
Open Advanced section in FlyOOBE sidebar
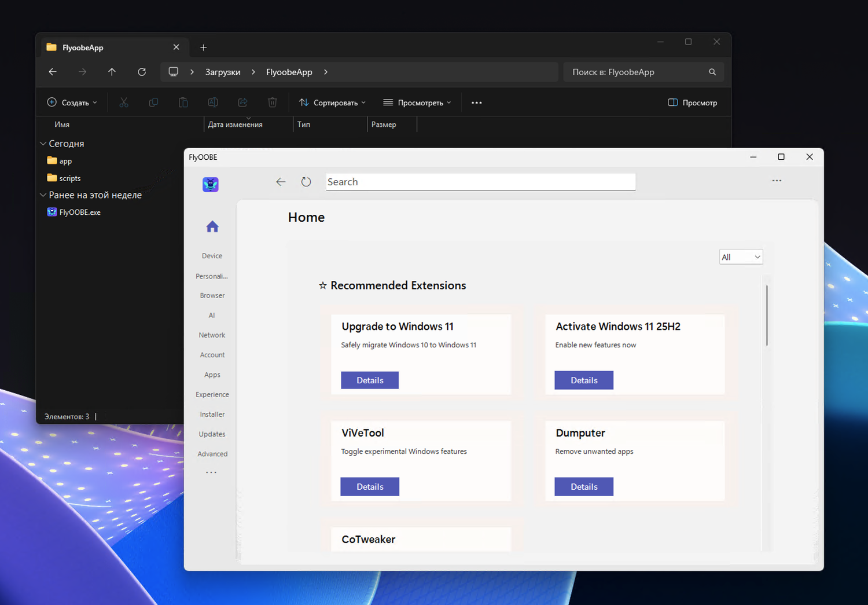coord(212,454)
